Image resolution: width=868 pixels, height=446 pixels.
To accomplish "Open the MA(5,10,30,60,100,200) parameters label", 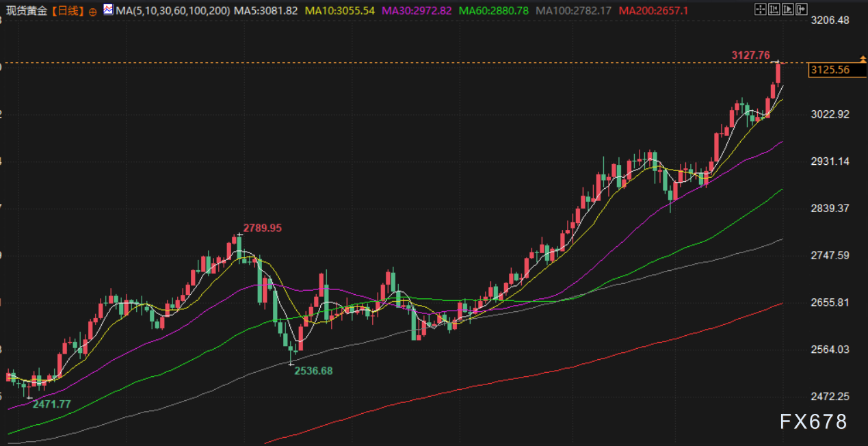I will click(x=173, y=11).
